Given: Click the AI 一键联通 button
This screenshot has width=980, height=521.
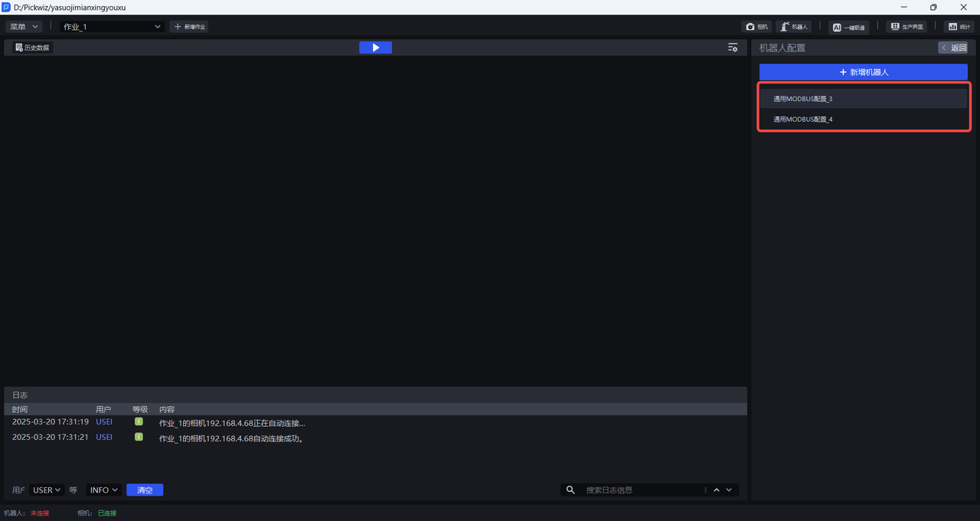Looking at the screenshot, I should (x=848, y=27).
